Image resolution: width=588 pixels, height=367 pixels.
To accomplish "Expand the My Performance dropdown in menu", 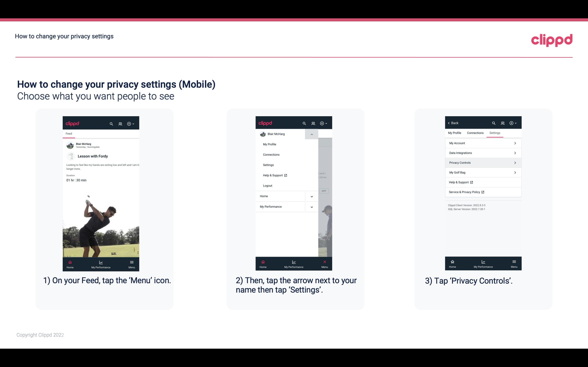I will click(311, 207).
